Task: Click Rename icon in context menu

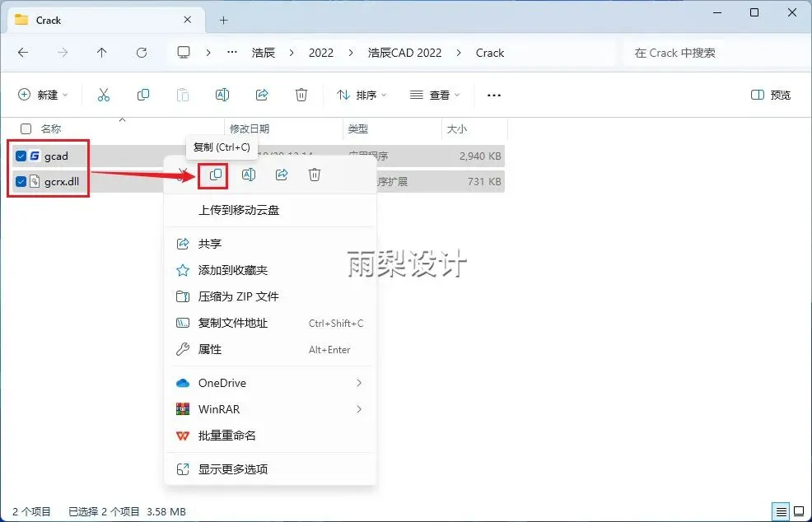Action: pos(249,175)
